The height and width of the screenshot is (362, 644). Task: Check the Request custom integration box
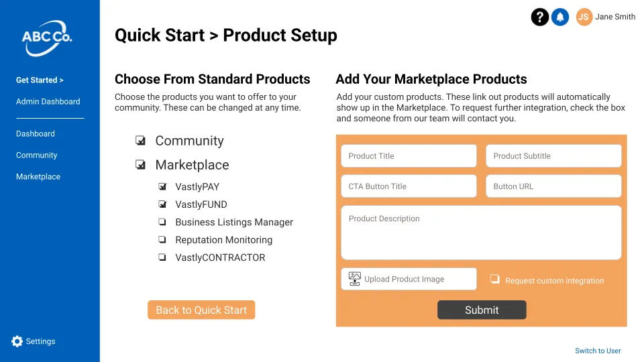(495, 280)
